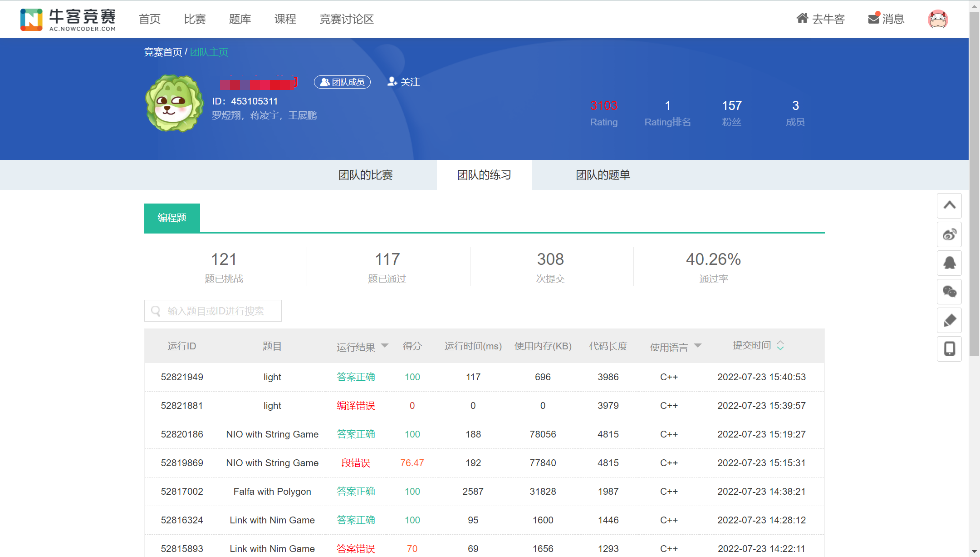The height and width of the screenshot is (557, 980).
Task: Click the team cabbage-dog avatar
Action: tap(174, 103)
